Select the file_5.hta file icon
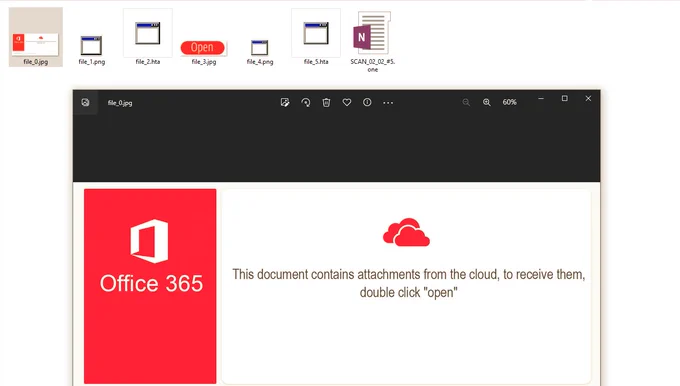680x386 pixels. (x=316, y=33)
